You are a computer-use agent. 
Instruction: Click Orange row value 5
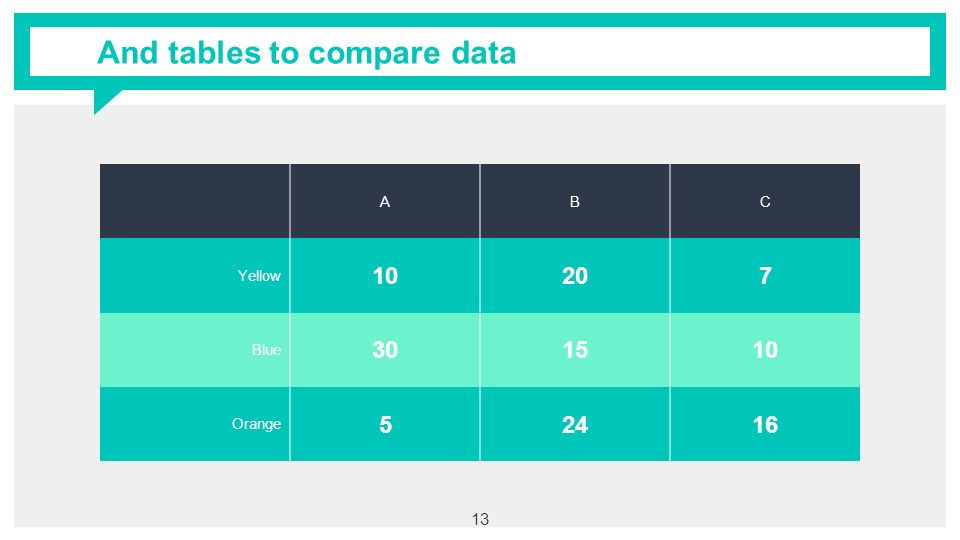pyautogui.click(x=385, y=424)
